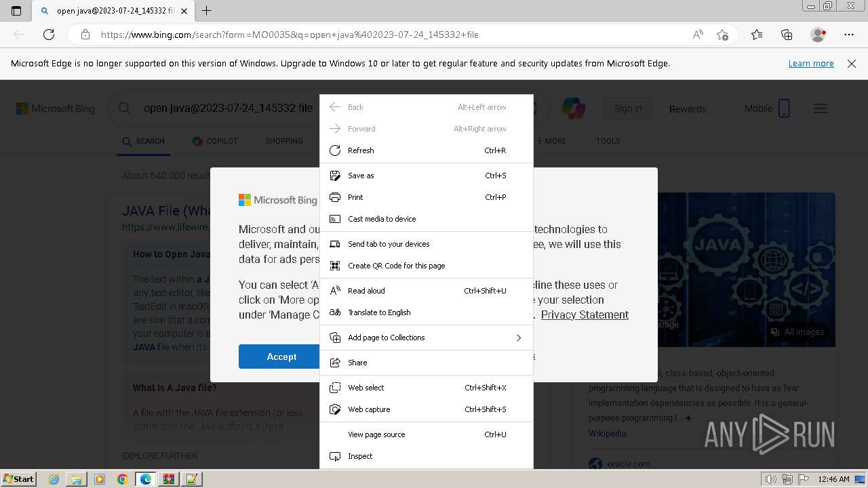Open Chrome from taskbar
This screenshot has height=488, width=868.
(122, 479)
